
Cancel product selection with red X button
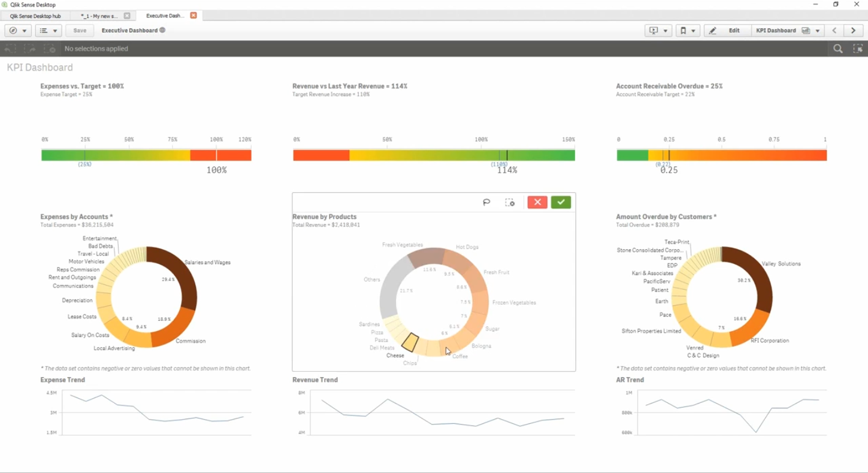pos(537,202)
